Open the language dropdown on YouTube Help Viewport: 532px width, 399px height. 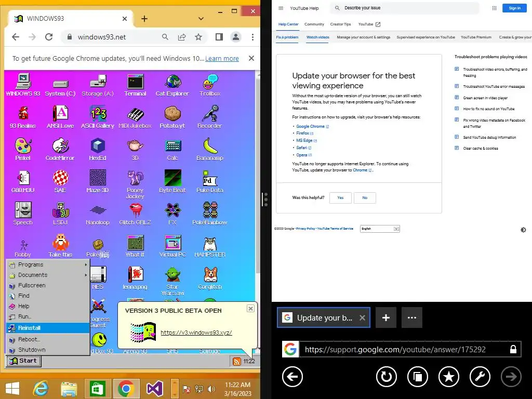380,229
